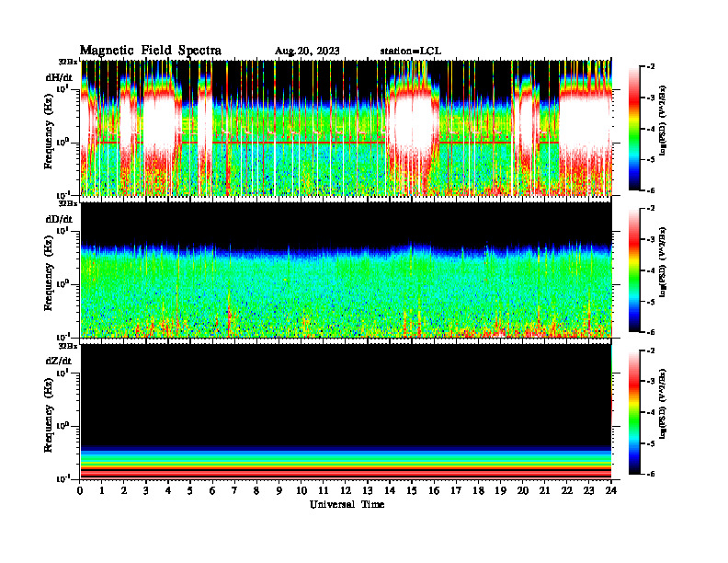Click the dD/dt spectrogram panel

(347, 270)
